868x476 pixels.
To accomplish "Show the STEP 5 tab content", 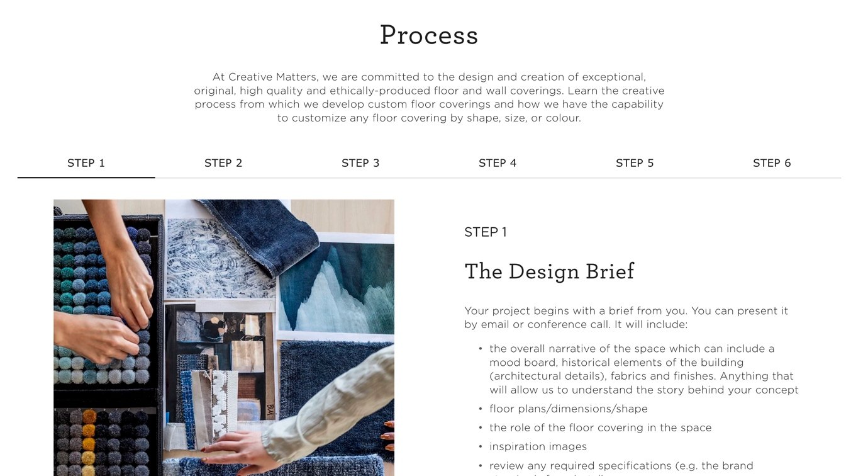I will tap(635, 163).
